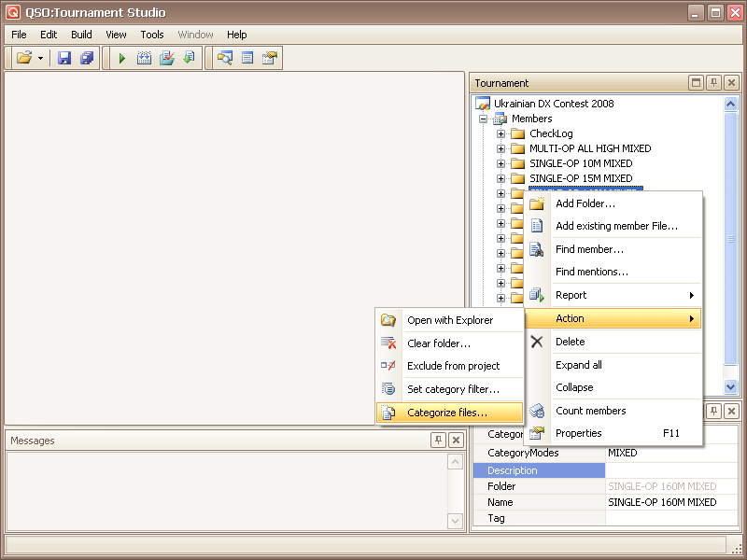Image resolution: width=747 pixels, height=560 pixels.
Task: Click Add existing member File… entry
Action: pos(616,226)
